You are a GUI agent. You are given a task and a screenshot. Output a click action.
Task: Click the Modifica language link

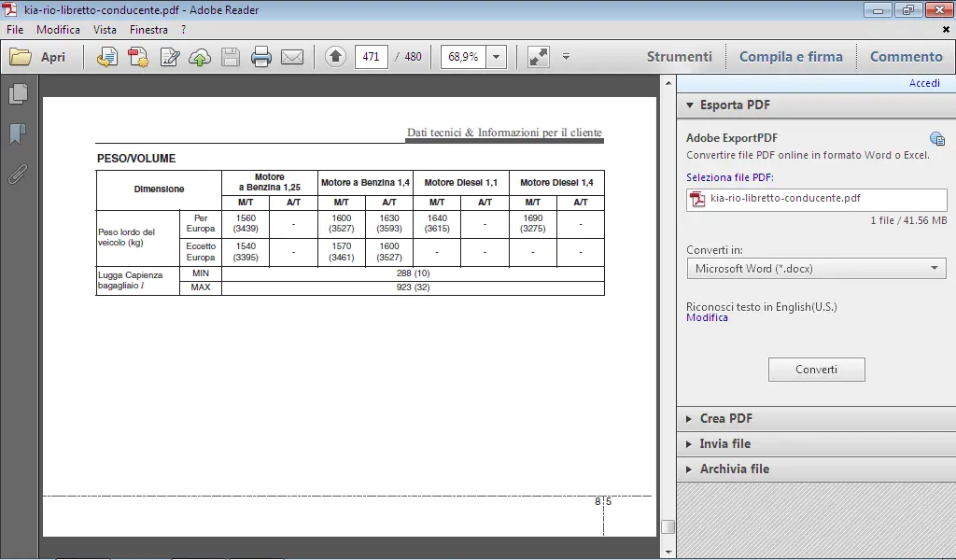point(707,317)
